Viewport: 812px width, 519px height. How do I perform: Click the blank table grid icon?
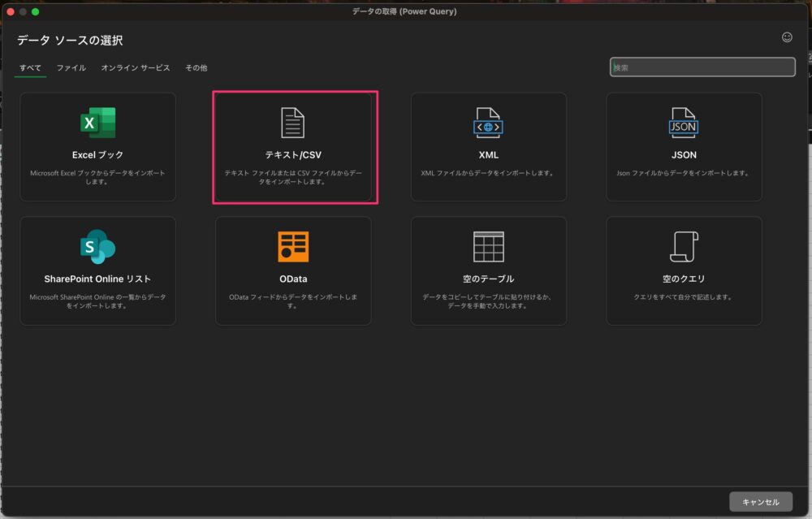pos(488,247)
